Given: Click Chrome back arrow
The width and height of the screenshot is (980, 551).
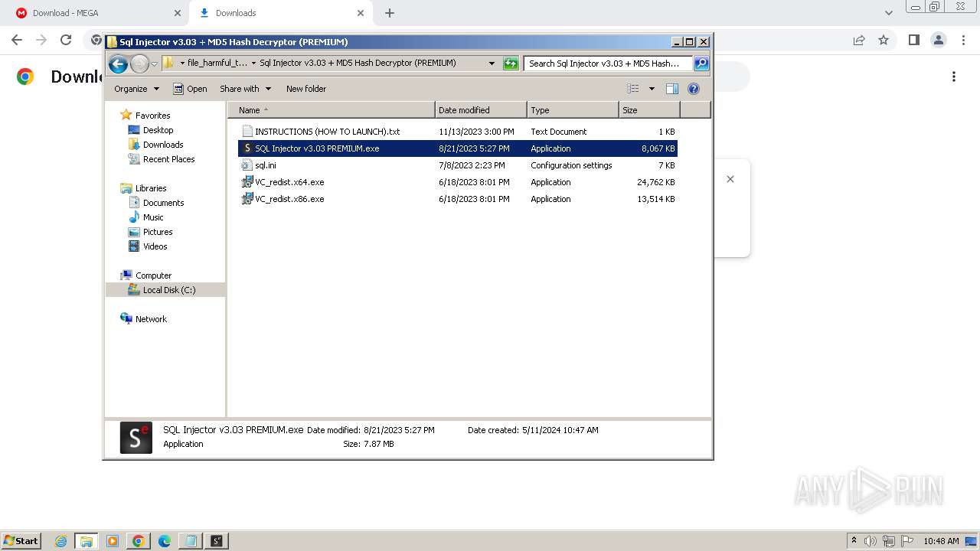Looking at the screenshot, I should pos(17,40).
